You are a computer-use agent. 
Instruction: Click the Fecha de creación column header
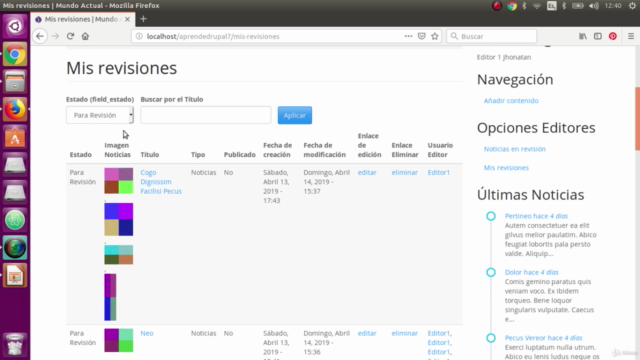tap(278, 150)
